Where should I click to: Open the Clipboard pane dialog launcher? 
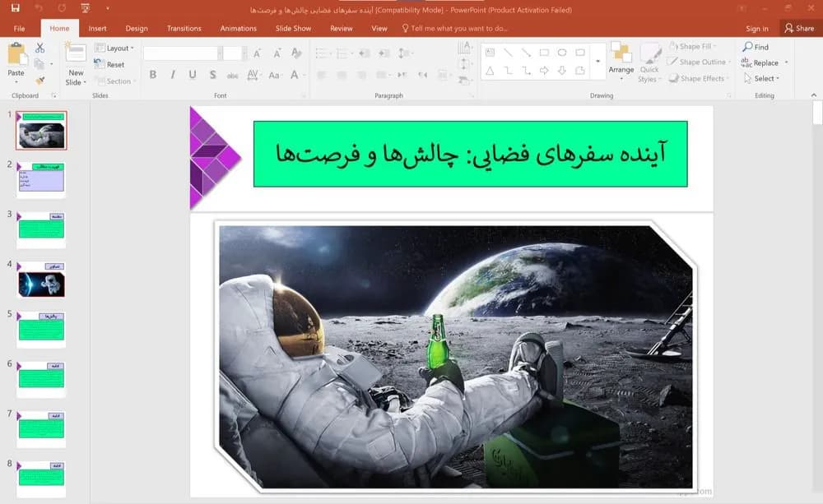coord(53,95)
